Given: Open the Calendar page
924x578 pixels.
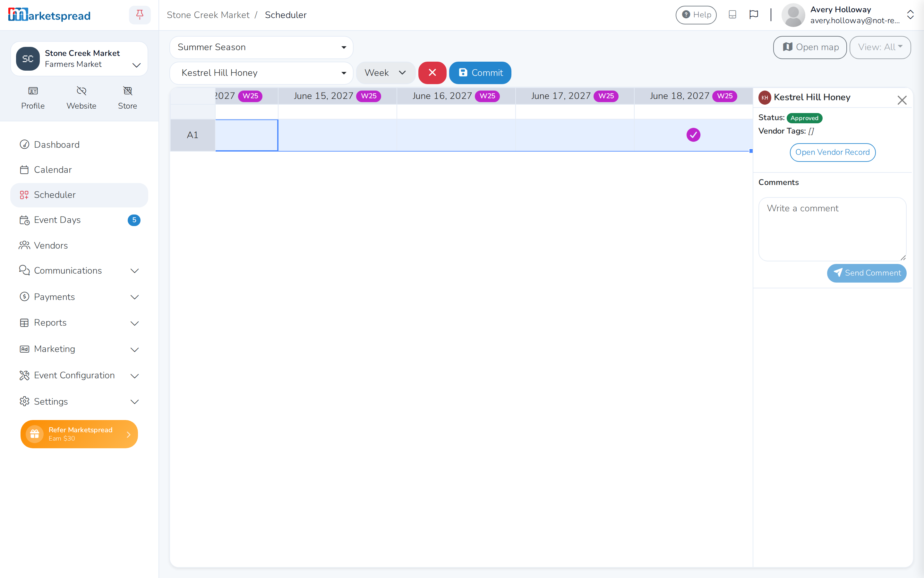Looking at the screenshot, I should click(79, 170).
